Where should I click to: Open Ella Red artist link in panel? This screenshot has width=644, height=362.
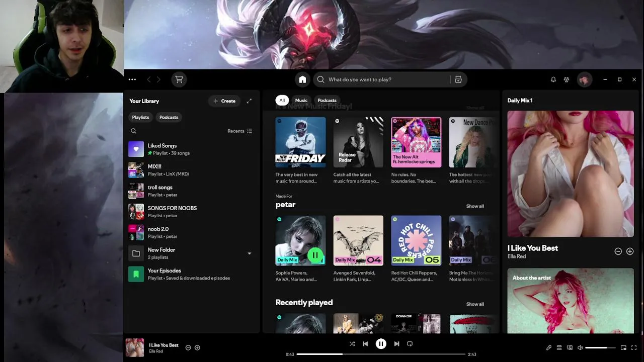click(517, 256)
